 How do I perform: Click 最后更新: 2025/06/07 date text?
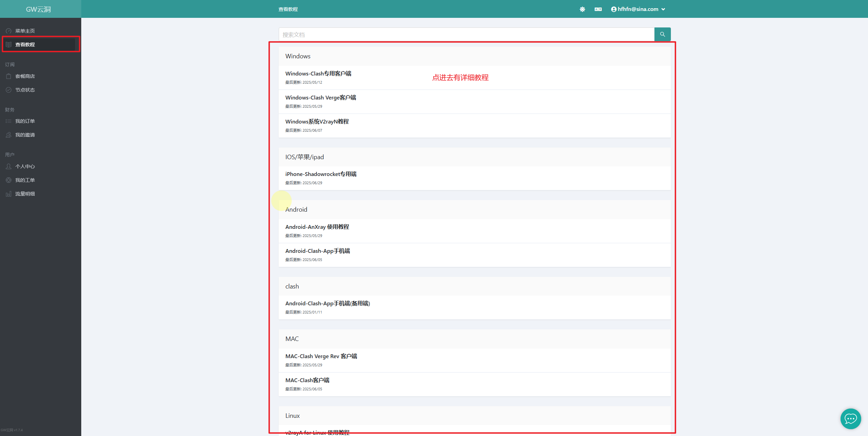(304, 130)
